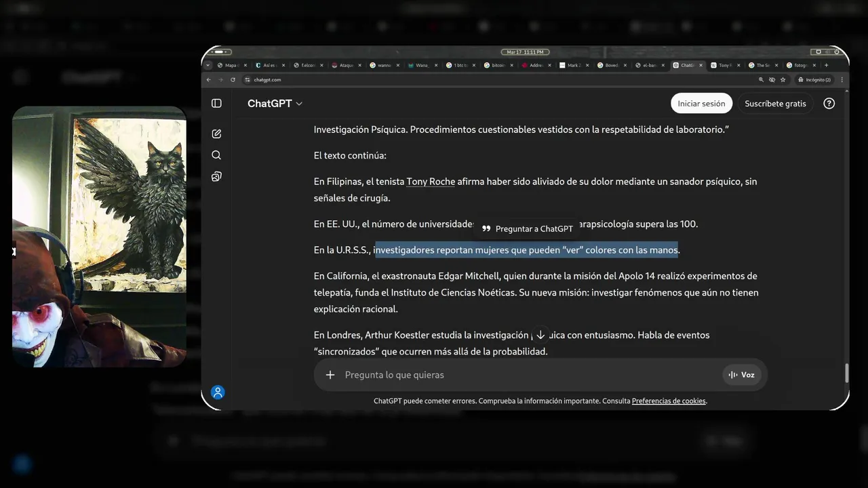Start a new chat with pencil icon

point(216,134)
